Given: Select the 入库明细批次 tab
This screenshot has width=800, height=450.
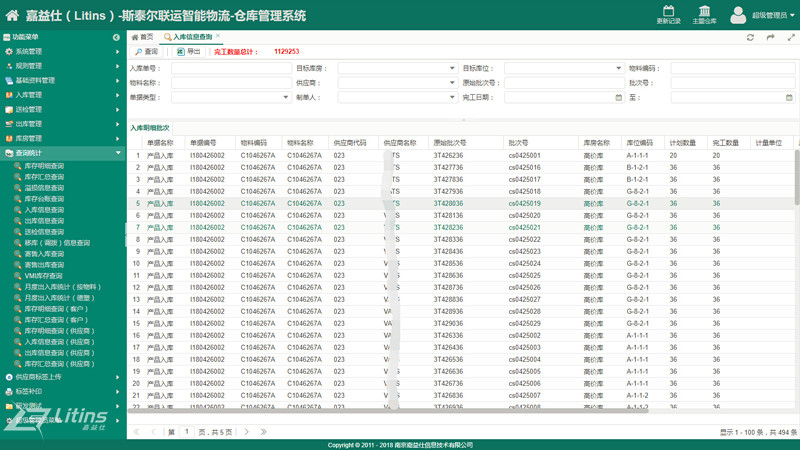Looking at the screenshot, I should pyautogui.click(x=149, y=128).
